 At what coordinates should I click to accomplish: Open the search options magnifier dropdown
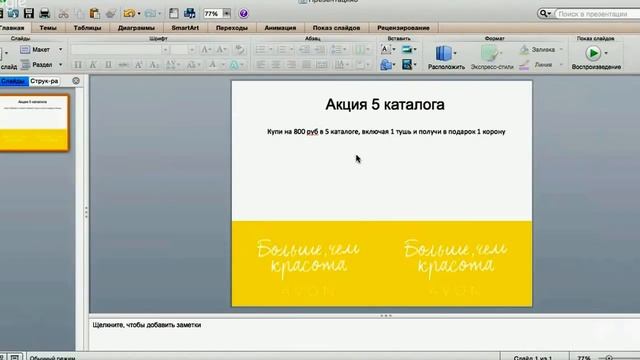(x=545, y=14)
